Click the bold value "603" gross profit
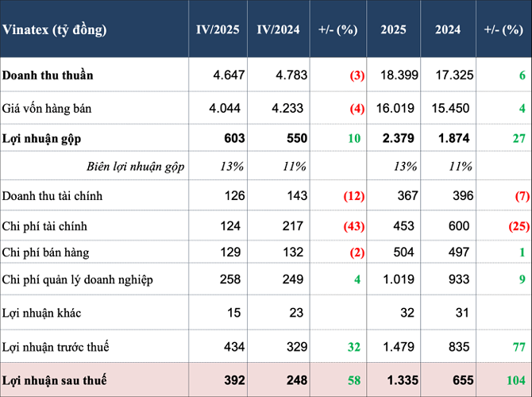 point(234,138)
